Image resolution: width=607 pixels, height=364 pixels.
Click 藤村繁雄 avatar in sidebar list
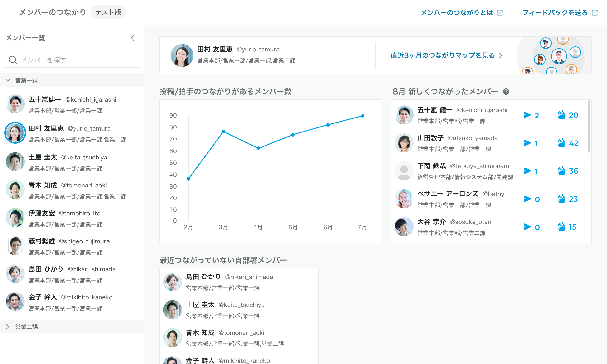click(15, 246)
